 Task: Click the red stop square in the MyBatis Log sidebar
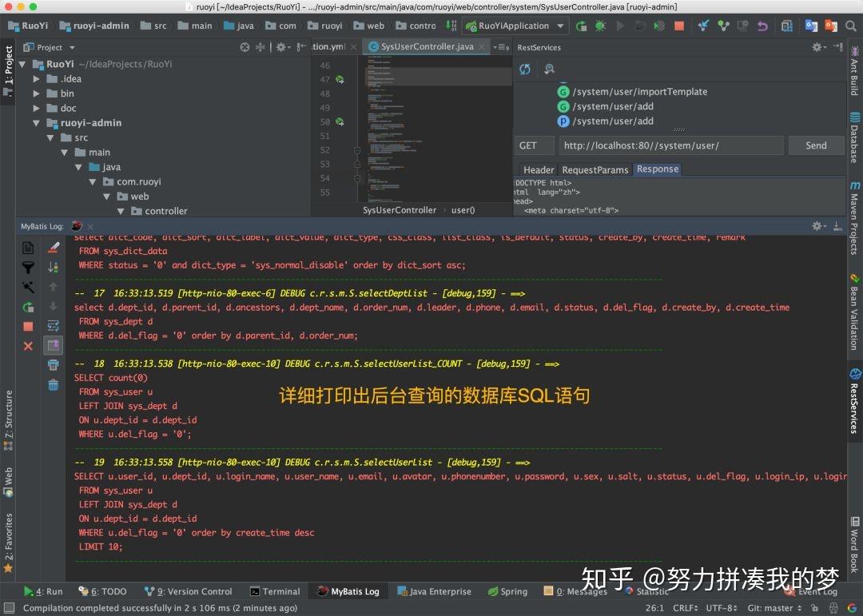(x=28, y=327)
